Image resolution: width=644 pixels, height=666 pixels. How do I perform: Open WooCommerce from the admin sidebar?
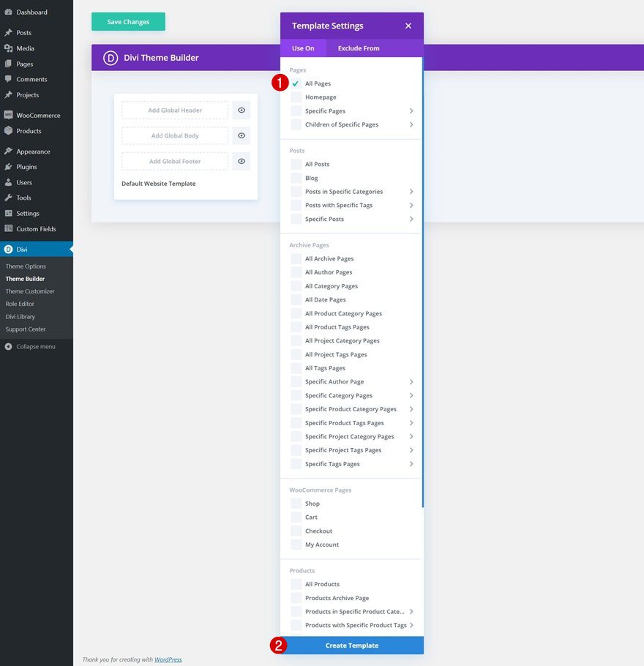click(x=37, y=115)
